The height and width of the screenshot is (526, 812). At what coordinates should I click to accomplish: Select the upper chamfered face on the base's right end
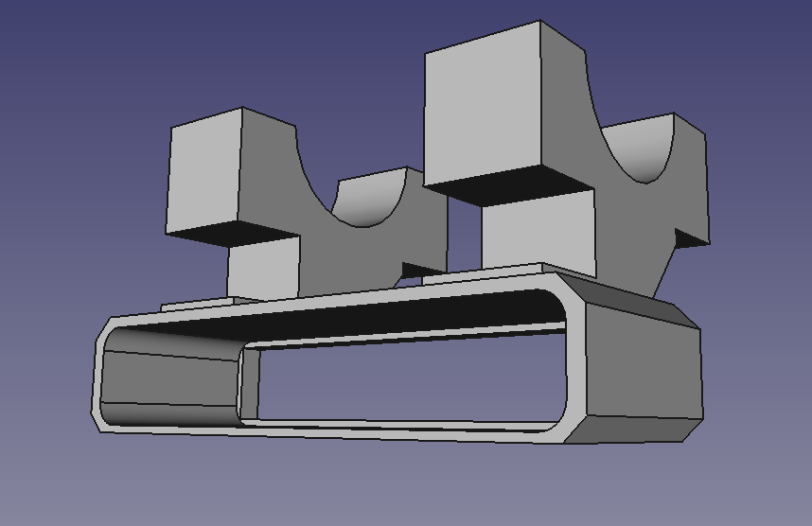point(627,298)
